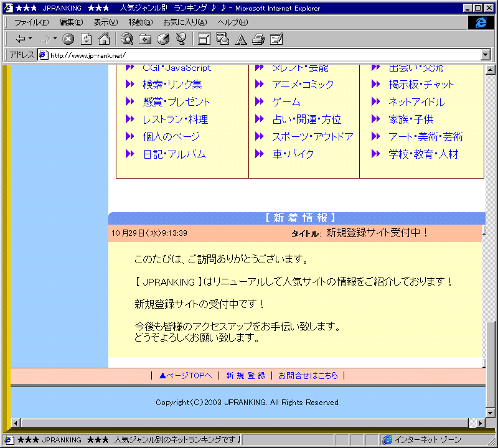Image resolution: width=498 pixels, height=448 pixels.
Task: Open the Favorites folder toolbar icon
Action: 145,39
